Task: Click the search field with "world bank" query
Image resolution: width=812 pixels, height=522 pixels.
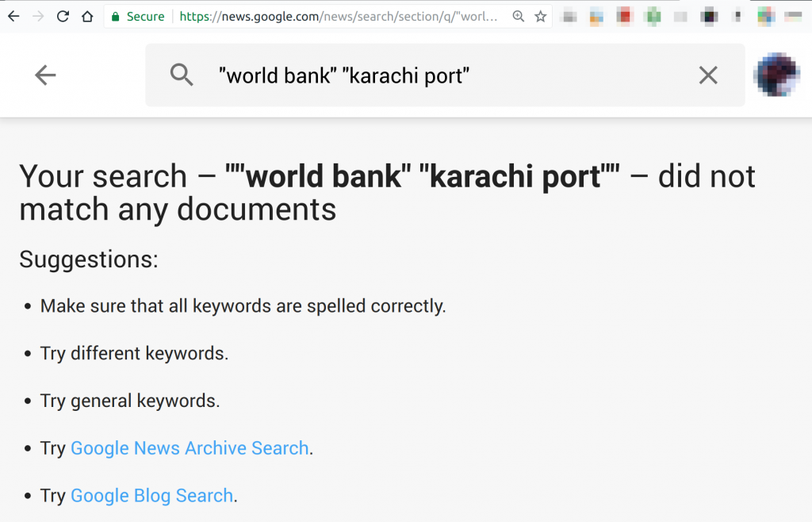Action: click(x=446, y=75)
